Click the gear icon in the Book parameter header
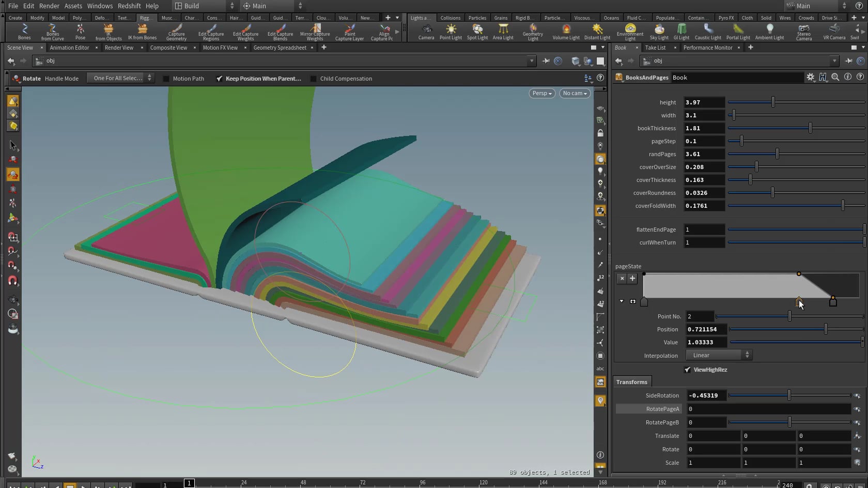868x488 pixels. pos(811,77)
